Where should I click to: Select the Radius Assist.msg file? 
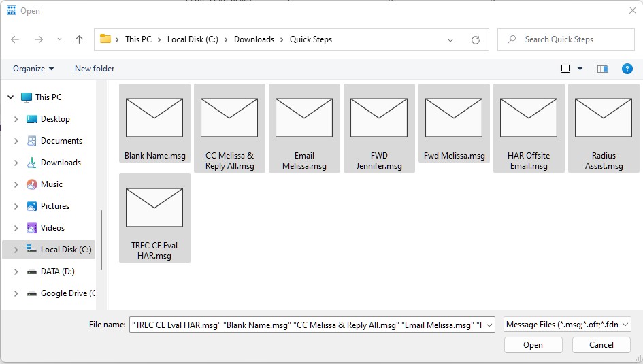[604, 129]
